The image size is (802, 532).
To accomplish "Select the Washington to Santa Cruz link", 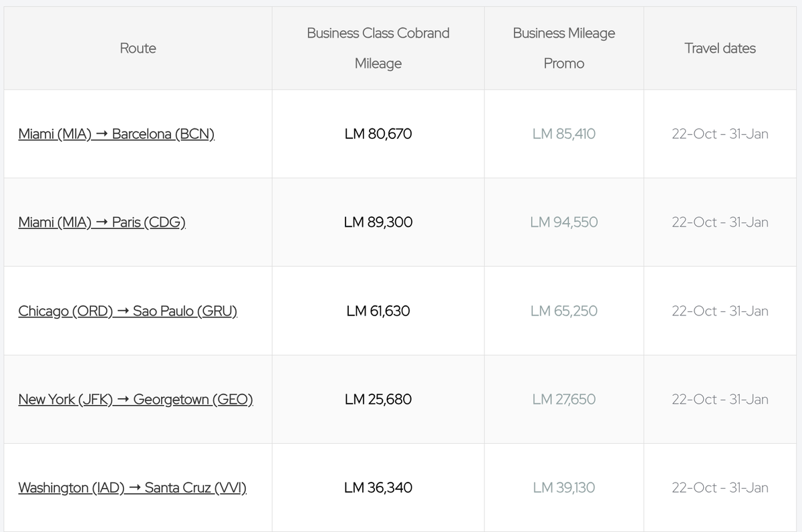I will tap(132, 488).
